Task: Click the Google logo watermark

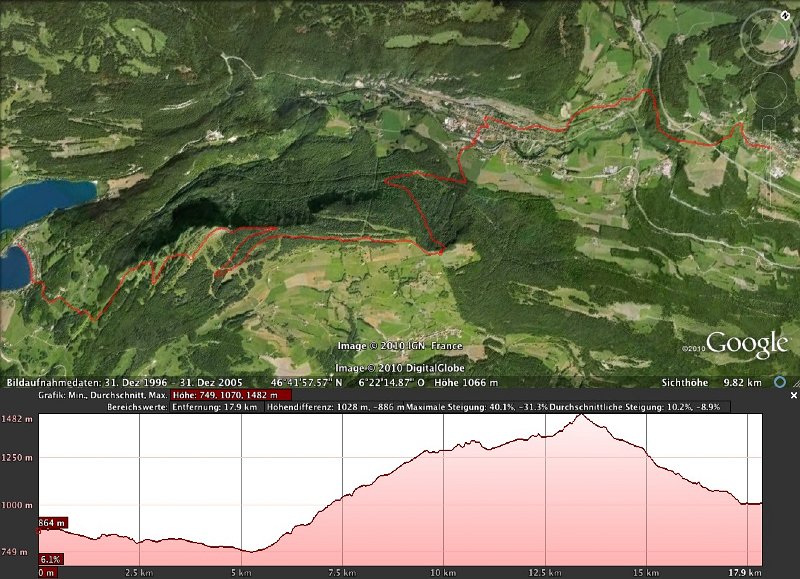Action: pos(748,345)
